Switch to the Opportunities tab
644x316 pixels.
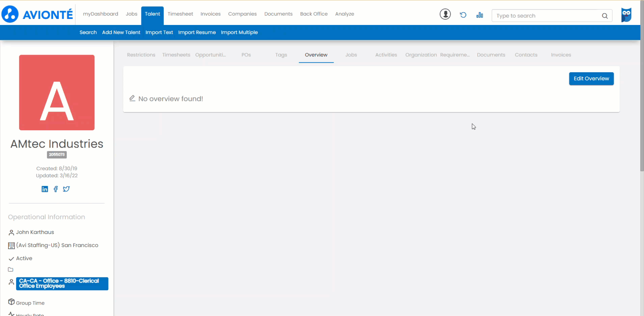[x=211, y=55]
